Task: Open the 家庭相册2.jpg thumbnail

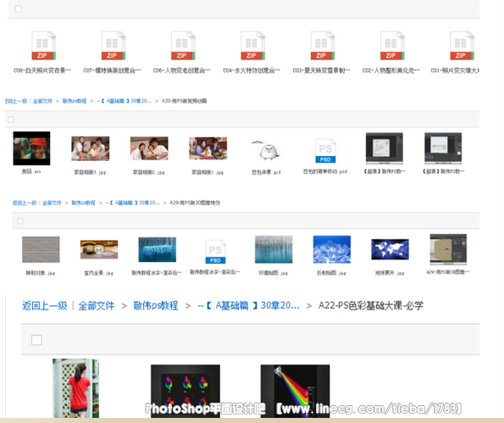Action: 149,148
